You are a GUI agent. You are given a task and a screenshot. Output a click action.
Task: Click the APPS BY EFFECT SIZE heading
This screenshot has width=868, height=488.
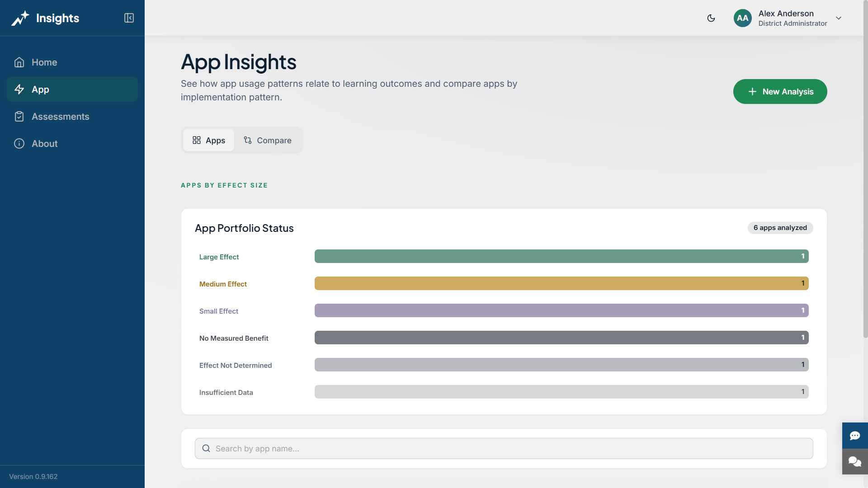tap(224, 185)
